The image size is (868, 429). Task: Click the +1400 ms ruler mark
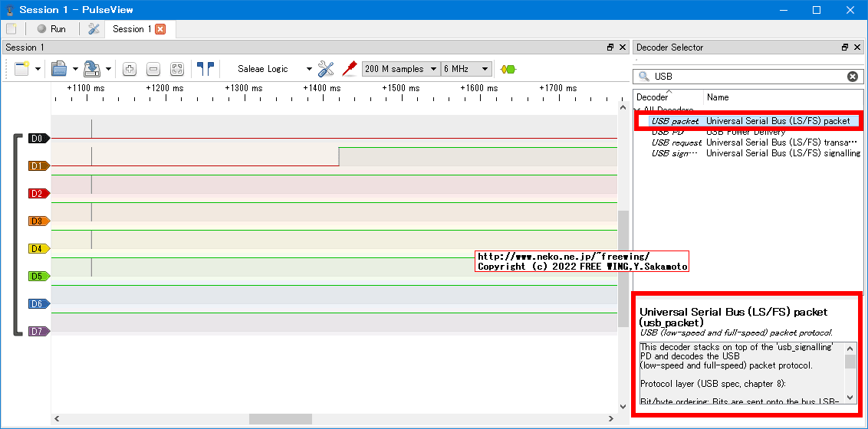pyautogui.click(x=322, y=88)
